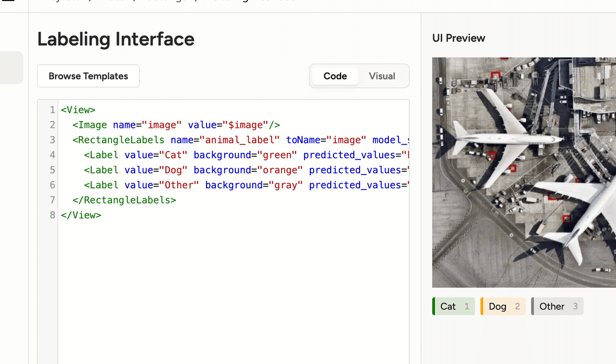Click the Cat Label code line

(234, 155)
